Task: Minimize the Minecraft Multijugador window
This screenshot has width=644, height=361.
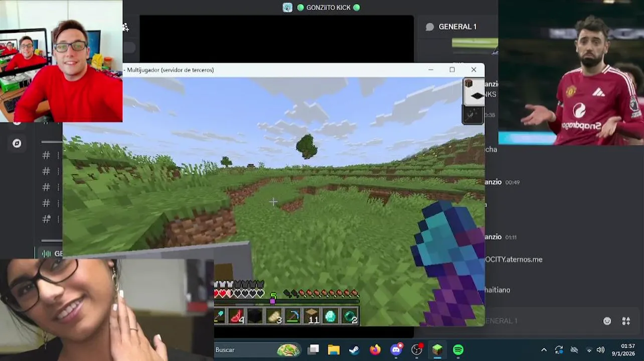Action: (x=430, y=70)
